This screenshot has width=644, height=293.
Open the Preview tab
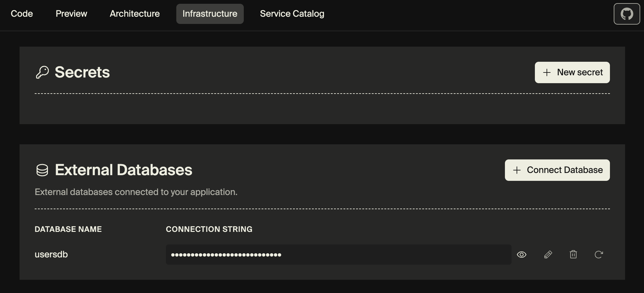point(71,14)
